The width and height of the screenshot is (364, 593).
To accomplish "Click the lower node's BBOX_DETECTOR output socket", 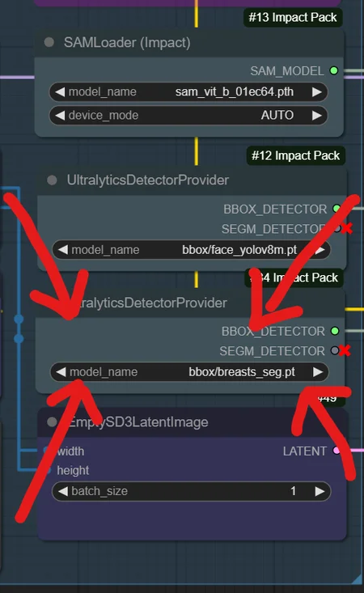I will point(335,331).
